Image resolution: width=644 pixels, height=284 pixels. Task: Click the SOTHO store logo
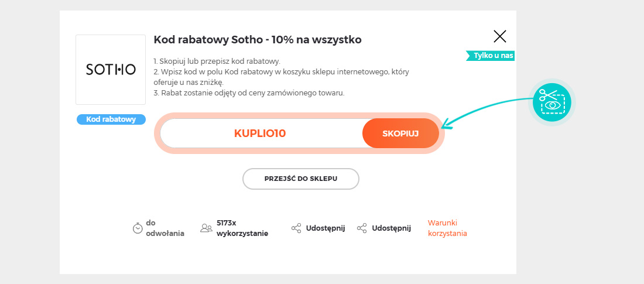(111, 70)
